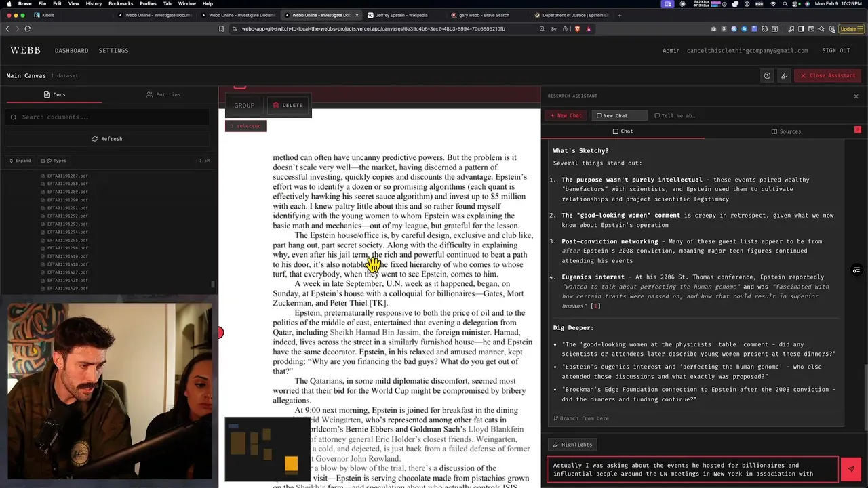Switch to the 'Tell me ab...' chat tab

(675, 115)
